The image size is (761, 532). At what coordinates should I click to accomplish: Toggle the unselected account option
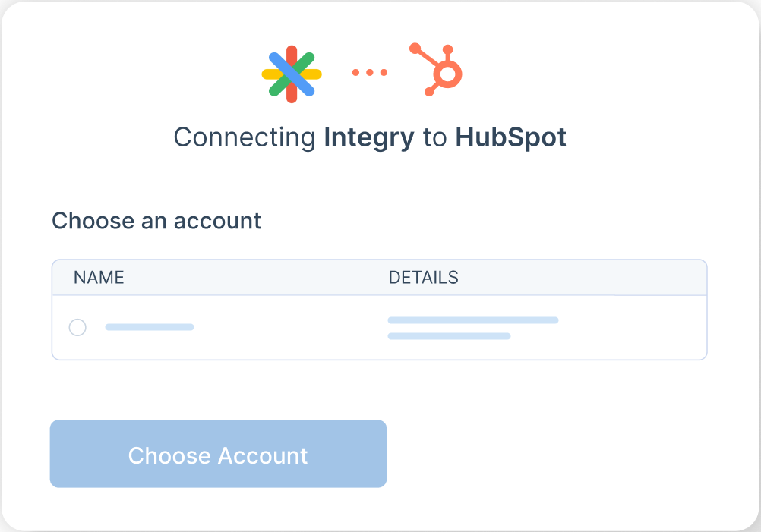tap(77, 327)
